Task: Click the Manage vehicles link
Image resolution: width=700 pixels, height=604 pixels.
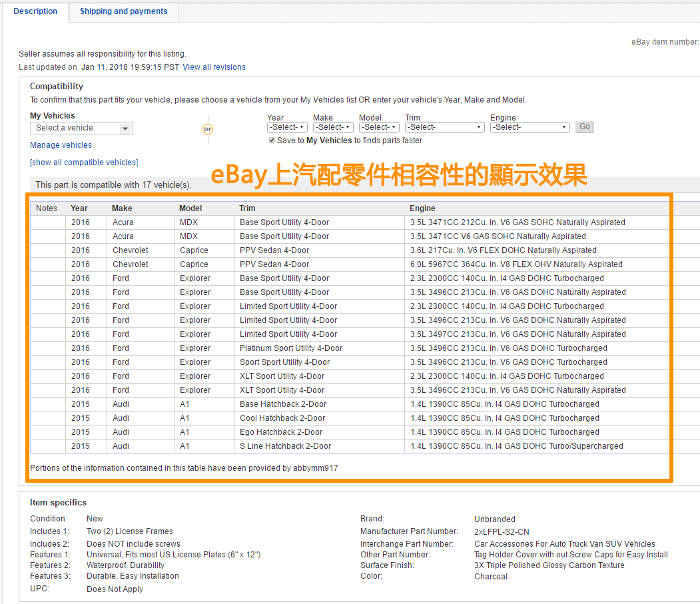Action: pos(61,145)
